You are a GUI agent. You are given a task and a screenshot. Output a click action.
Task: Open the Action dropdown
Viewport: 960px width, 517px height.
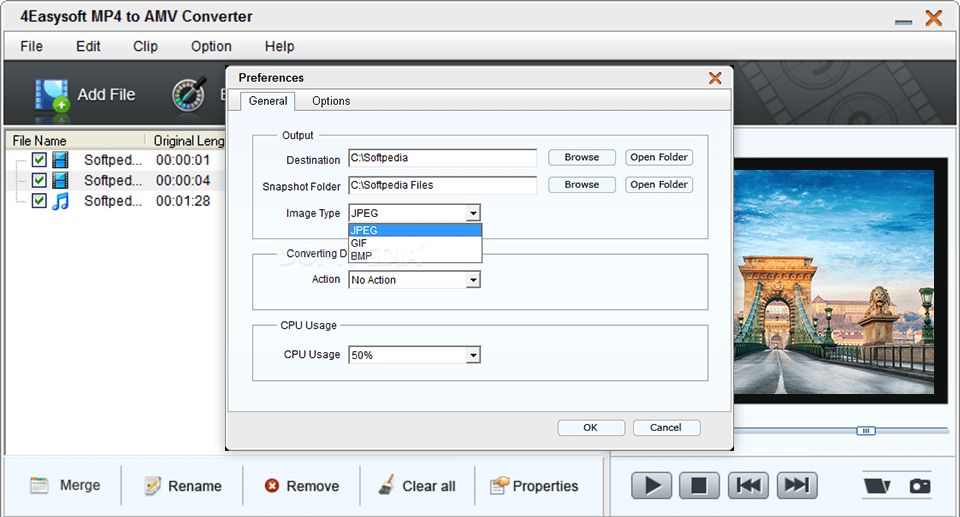click(x=414, y=280)
